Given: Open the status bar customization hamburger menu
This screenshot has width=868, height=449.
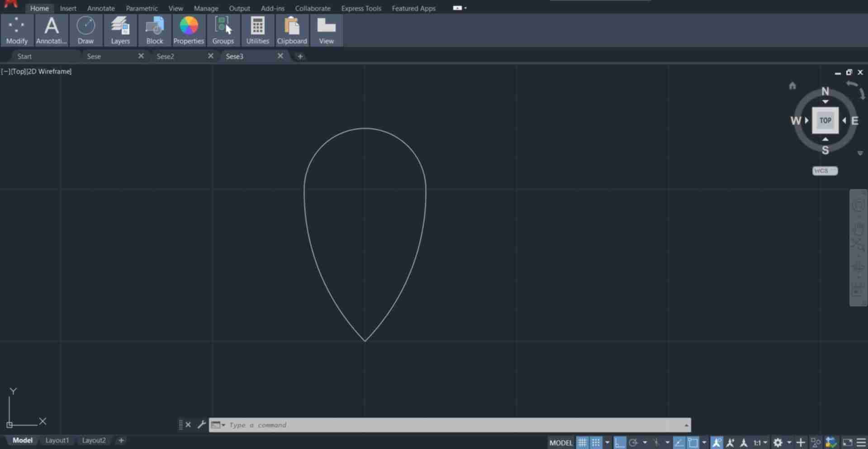Looking at the screenshot, I should point(861,443).
